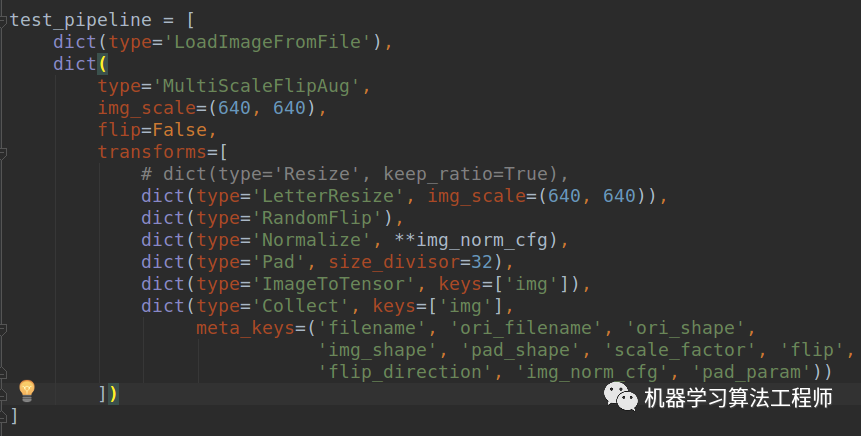Screen dimensions: 861x436
Task: Click the closing bracket fold marker at bottom
Action: pos(3,416)
